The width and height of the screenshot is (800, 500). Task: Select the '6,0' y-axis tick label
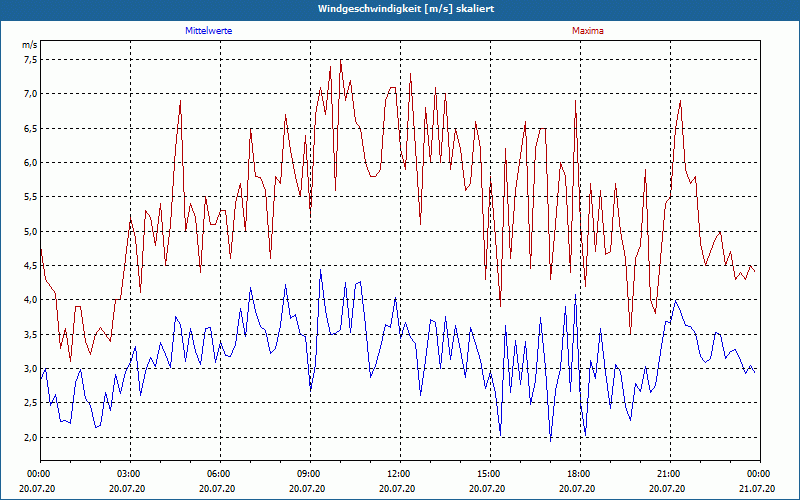(x=30, y=163)
